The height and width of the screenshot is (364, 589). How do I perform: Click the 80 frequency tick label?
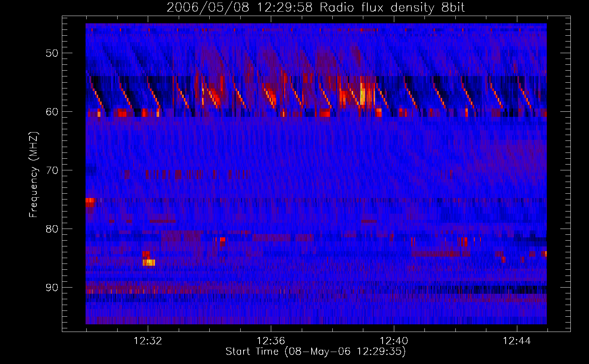coord(52,229)
